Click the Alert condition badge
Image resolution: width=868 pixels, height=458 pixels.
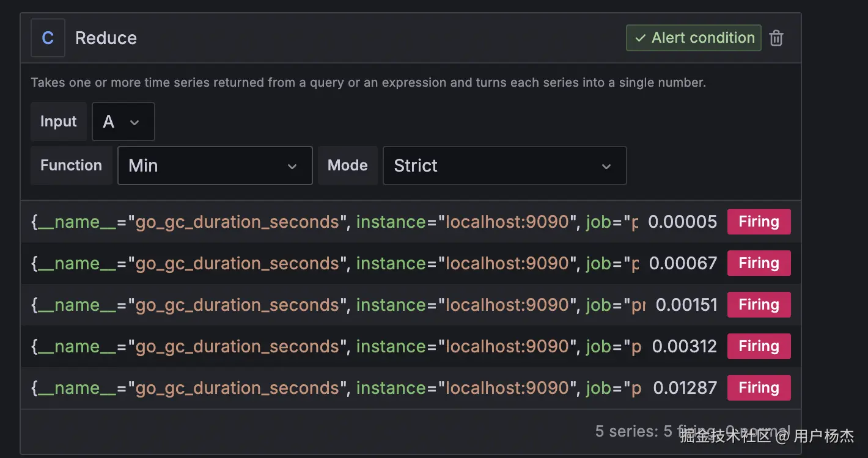click(x=693, y=38)
